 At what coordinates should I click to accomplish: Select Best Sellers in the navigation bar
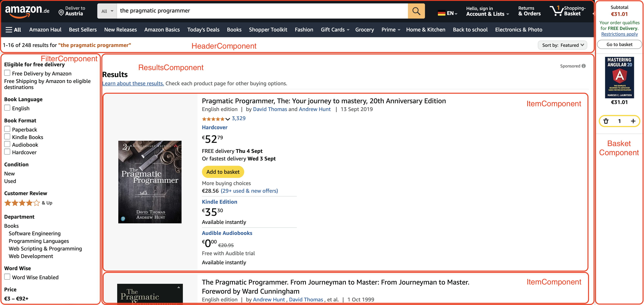[x=83, y=30]
